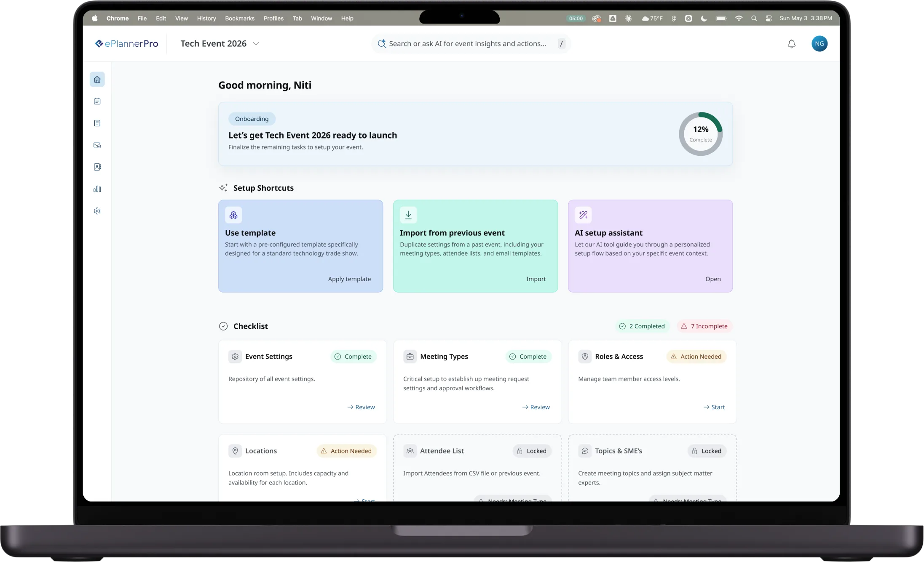Click the slash shortcut key hint
Viewport: 924px width, 562px height.
[561, 44]
